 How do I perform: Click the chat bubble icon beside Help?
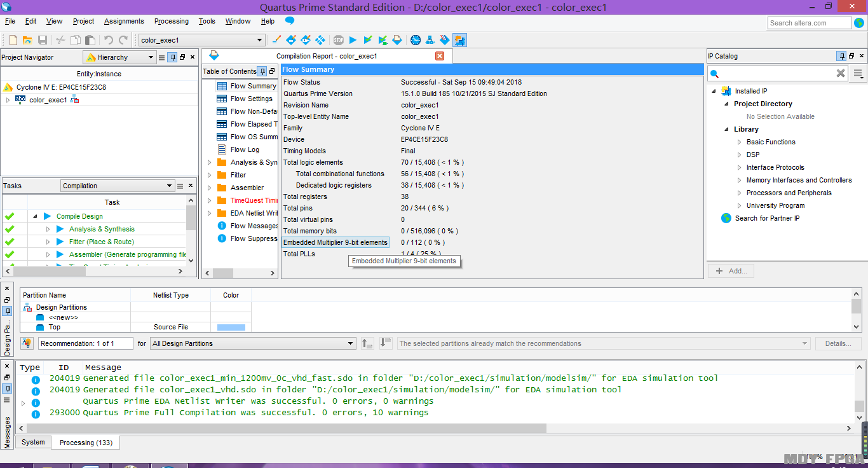(x=290, y=21)
